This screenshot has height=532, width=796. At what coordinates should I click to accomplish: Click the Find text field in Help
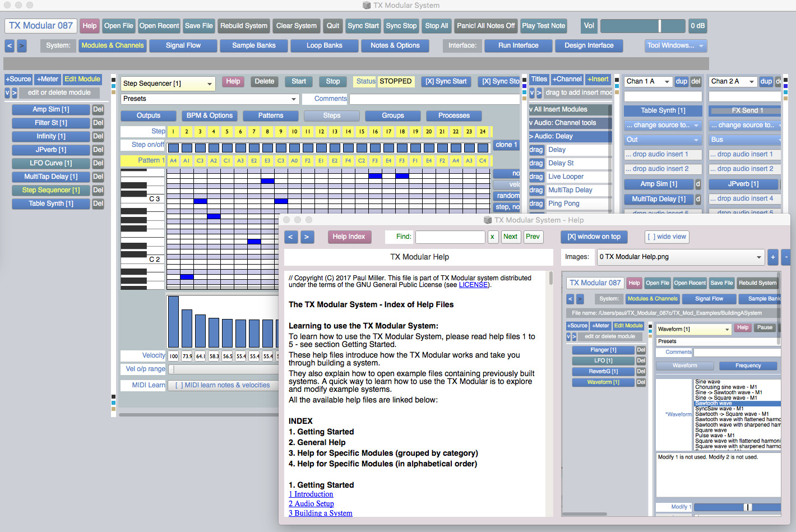click(450, 237)
